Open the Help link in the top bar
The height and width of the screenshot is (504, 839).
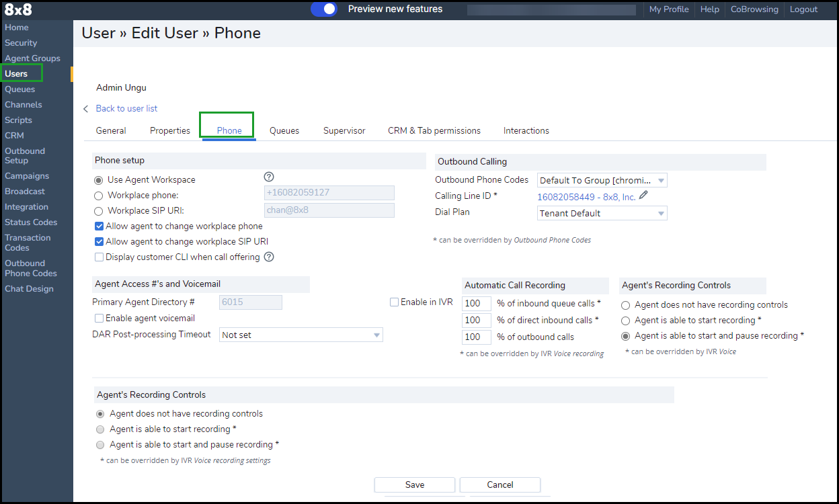click(x=710, y=9)
